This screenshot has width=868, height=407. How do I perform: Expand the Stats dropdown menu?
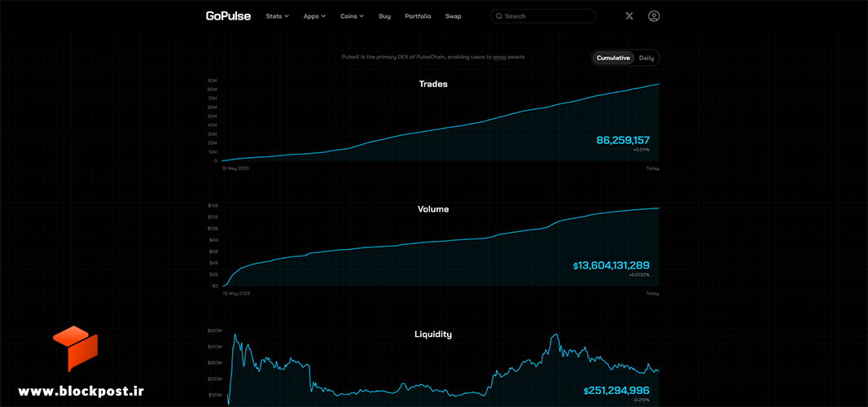point(278,16)
